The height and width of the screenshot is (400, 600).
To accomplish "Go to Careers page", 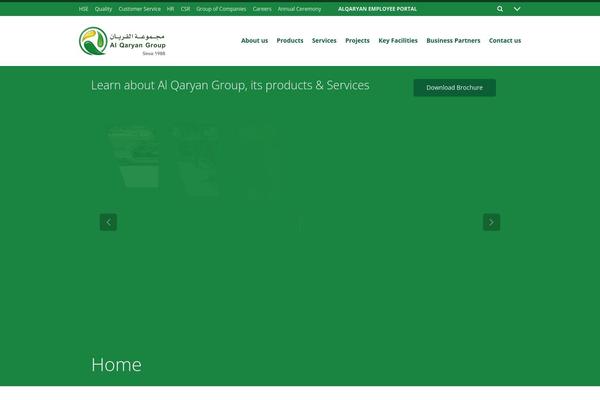I will pos(262,9).
